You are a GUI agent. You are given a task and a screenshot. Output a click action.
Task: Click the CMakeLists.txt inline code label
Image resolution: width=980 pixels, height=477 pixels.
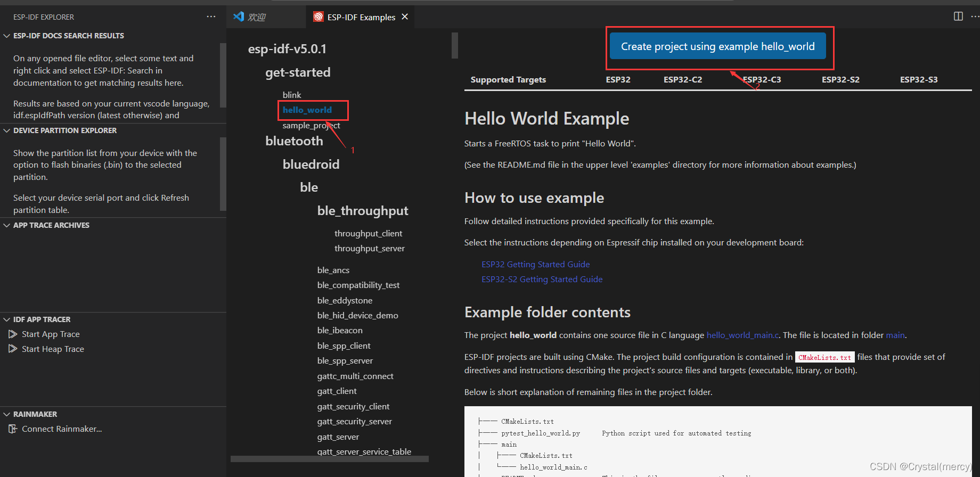[x=824, y=357]
